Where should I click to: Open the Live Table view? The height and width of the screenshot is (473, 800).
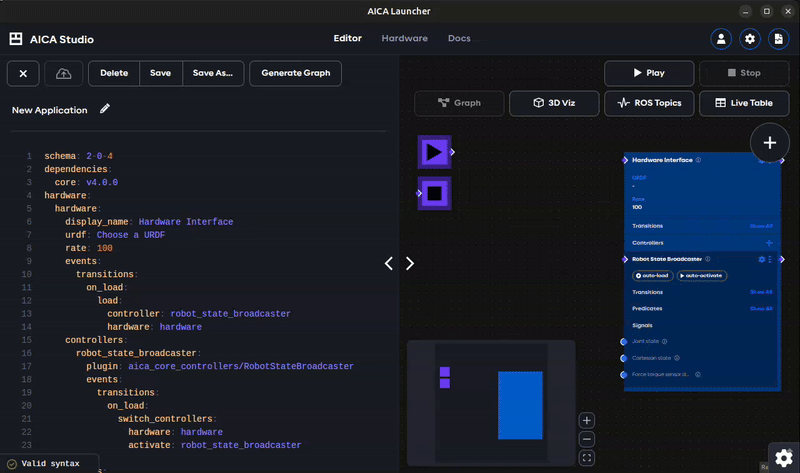click(744, 103)
